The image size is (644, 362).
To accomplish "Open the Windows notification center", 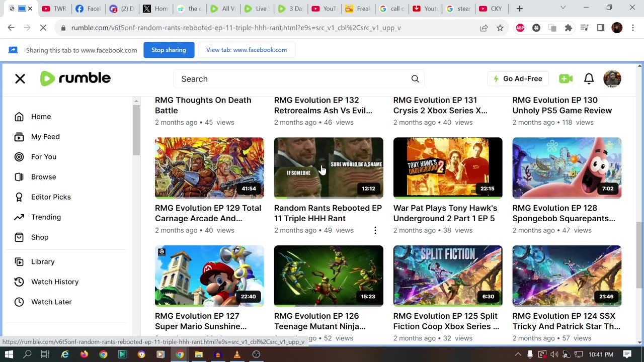I will (627, 354).
